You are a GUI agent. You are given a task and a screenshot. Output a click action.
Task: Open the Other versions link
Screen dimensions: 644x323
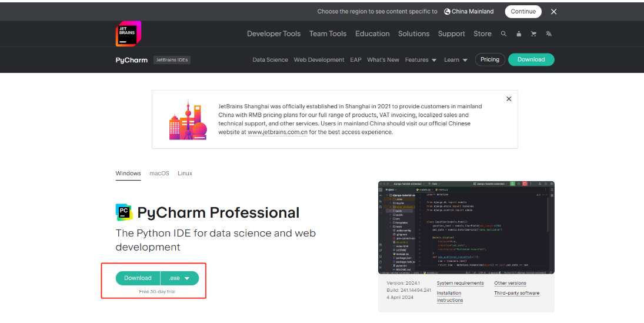coord(510,283)
